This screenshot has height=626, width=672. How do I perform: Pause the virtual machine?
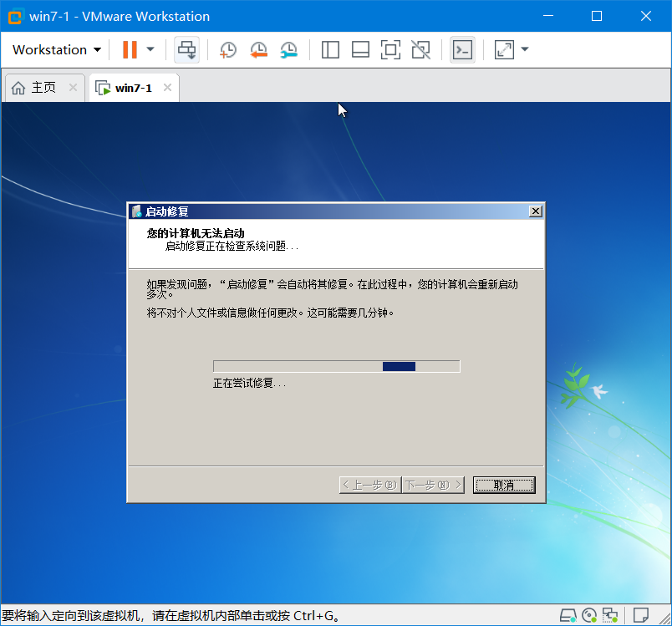(130, 49)
